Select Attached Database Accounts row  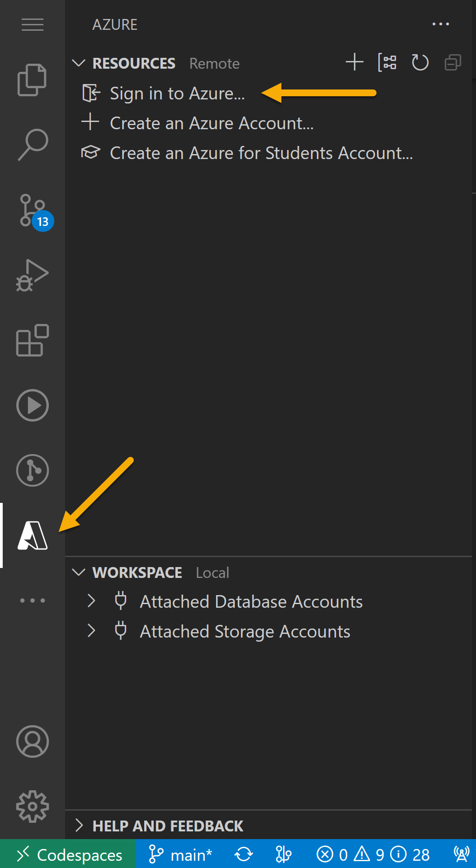tap(269, 601)
